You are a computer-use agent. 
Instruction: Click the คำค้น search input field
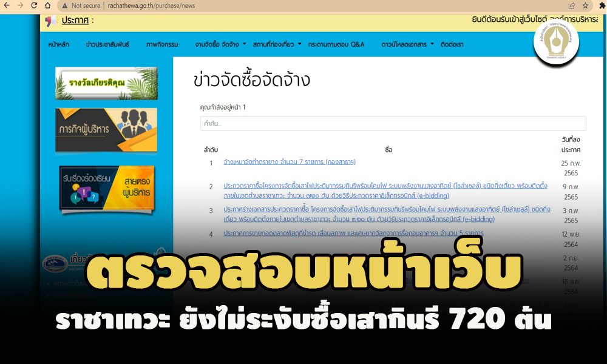393,124
